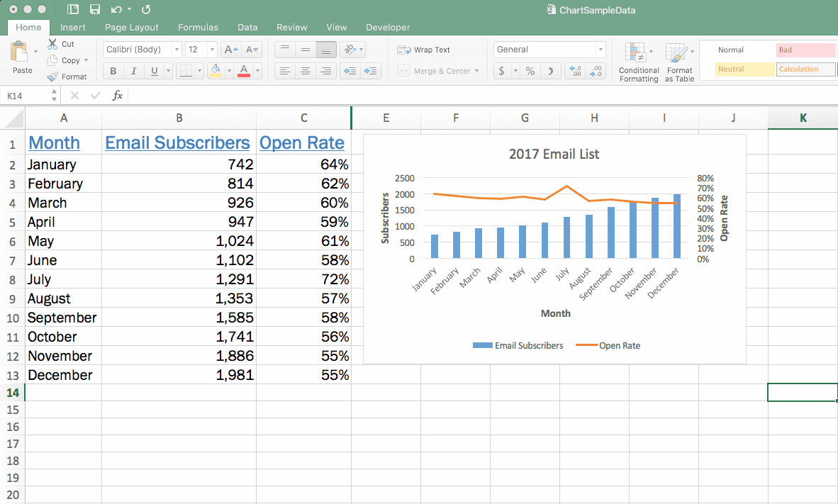
Task: Apply the Bad cell style
Action: tap(805, 50)
